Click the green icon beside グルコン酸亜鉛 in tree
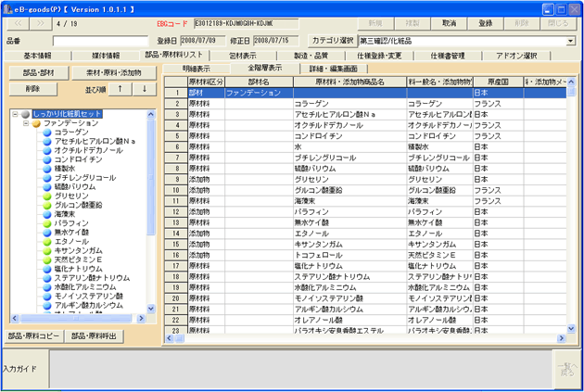This screenshot has width=584, height=392. pos(47,205)
